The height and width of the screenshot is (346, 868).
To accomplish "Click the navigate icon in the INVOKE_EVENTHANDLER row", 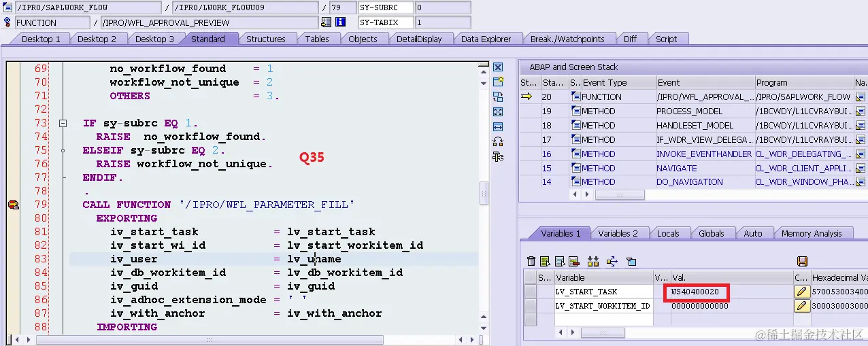I will [x=861, y=154].
